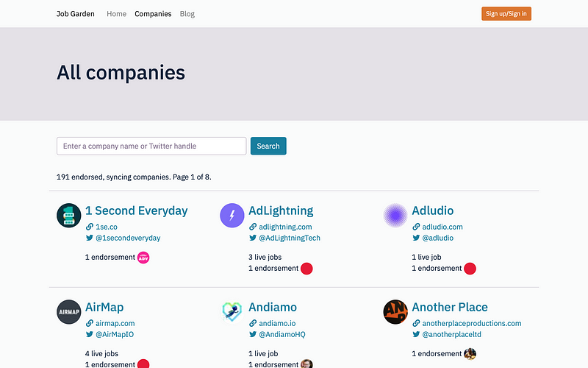Image resolution: width=588 pixels, height=368 pixels.
Task: Open the Andiamo company title
Action: [273, 307]
